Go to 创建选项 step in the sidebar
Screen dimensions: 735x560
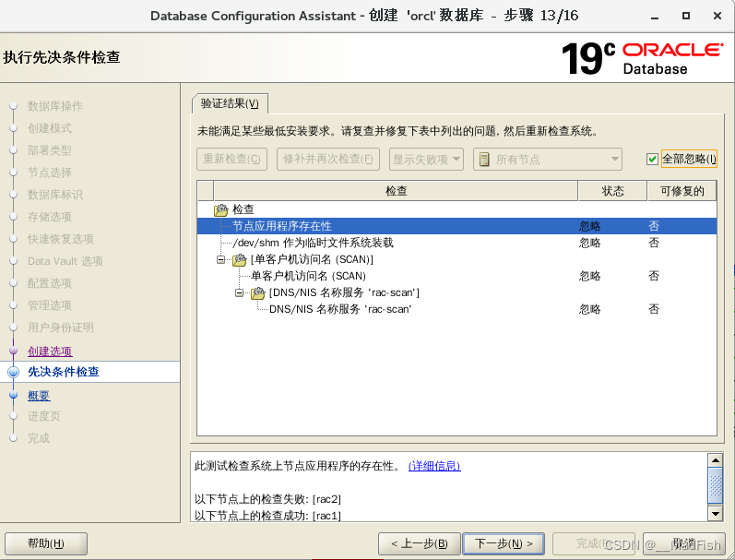pyautogui.click(x=50, y=351)
